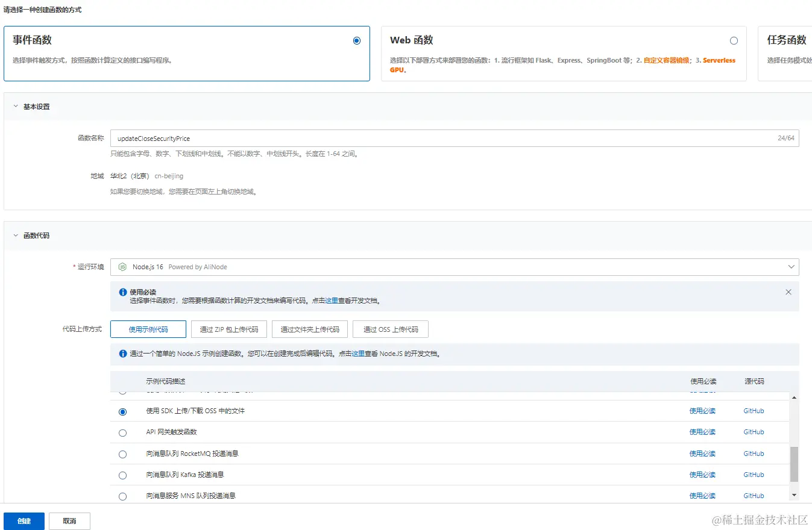Click the row text 向消息服务 MNS 队列投递消息
Image resolution: width=812 pixels, height=530 pixels.
tap(190, 496)
